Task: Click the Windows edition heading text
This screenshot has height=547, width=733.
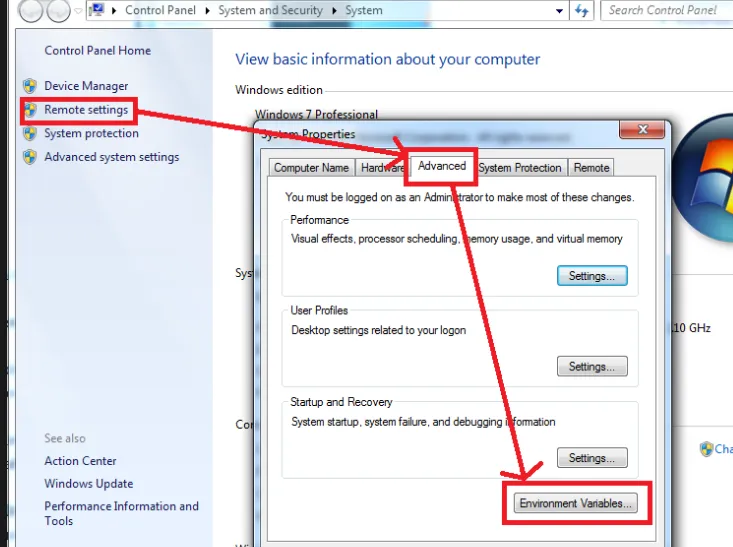Action: tap(279, 90)
